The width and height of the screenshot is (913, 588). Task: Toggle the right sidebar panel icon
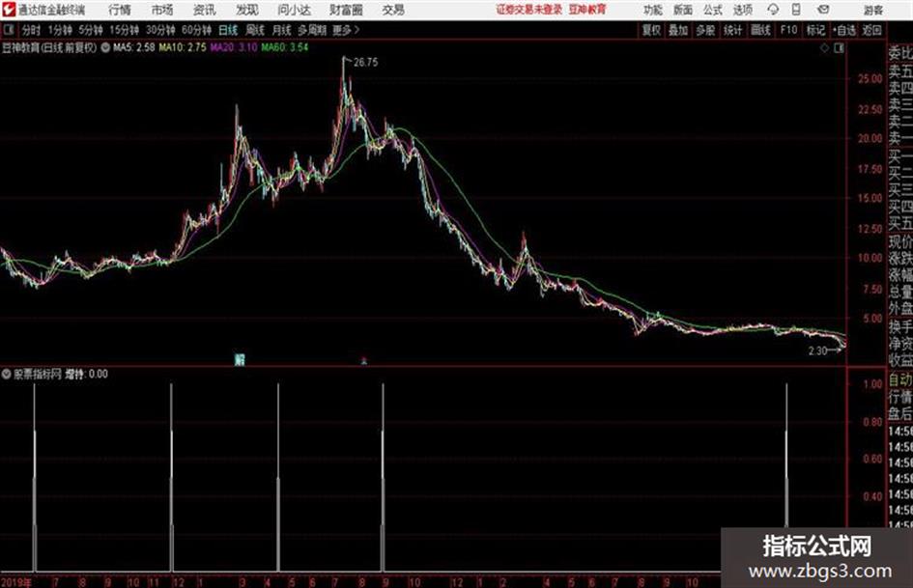coord(839,48)
